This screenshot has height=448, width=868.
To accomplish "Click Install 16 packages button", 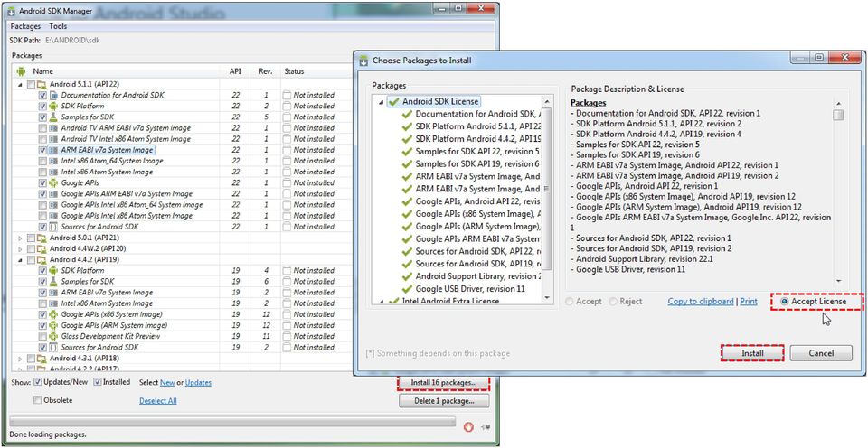I will coord(444,383).
